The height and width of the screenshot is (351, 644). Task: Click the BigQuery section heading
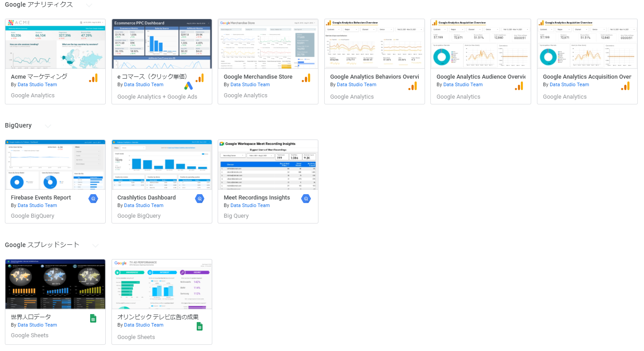18,125
